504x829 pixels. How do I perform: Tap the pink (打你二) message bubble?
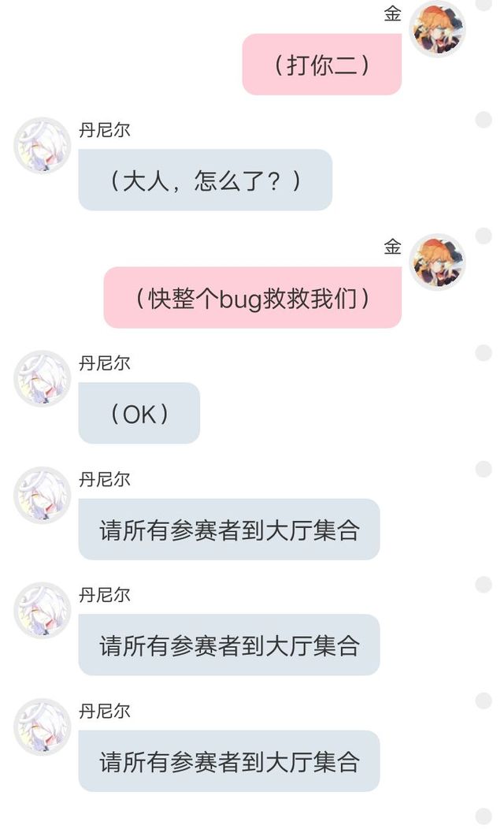click(x=322, y=65)
